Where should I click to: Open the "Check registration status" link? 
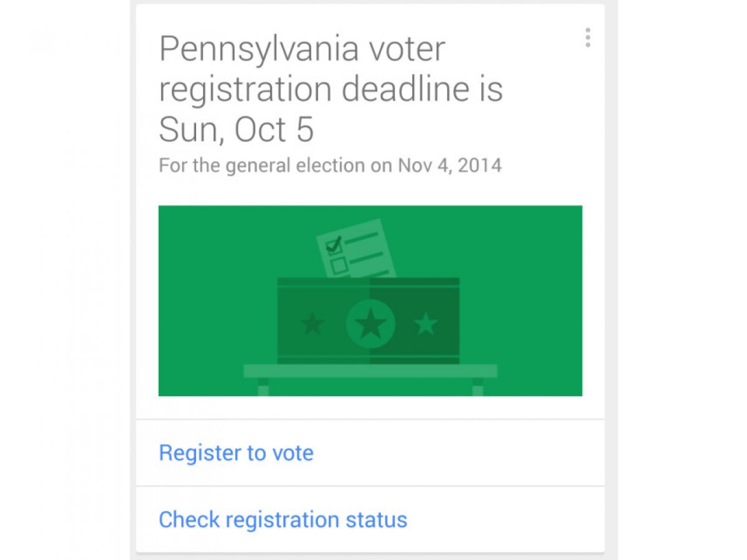pos(283,519)
